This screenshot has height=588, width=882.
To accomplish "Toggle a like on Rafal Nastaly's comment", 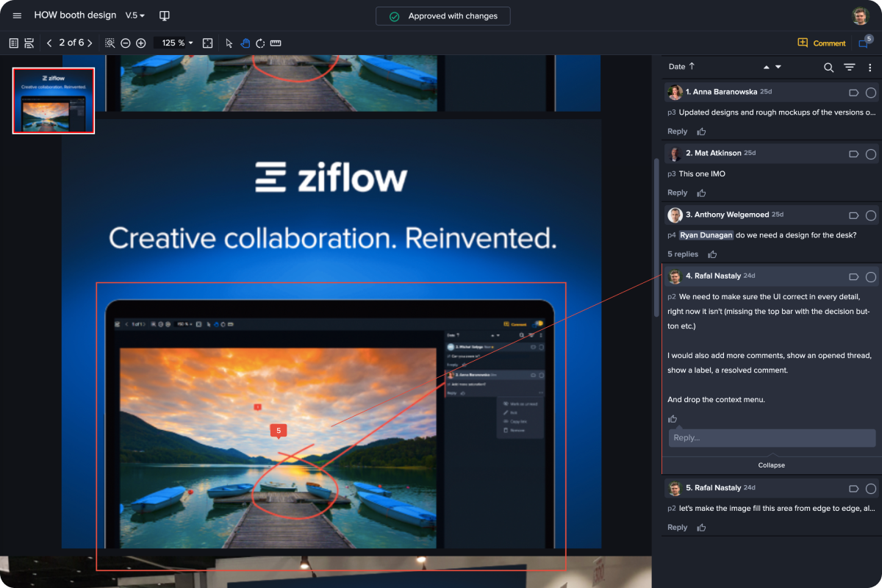I will point(672,418).
